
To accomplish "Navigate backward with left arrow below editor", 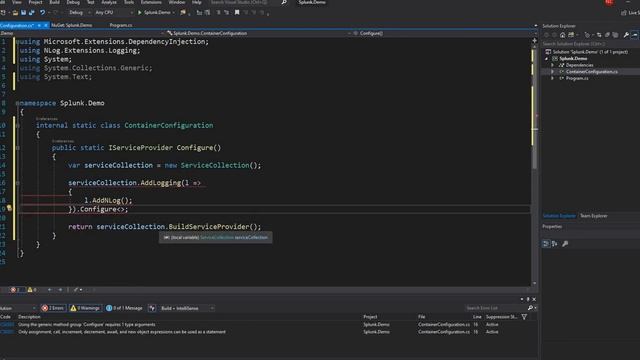I will [x=50, y=290].
